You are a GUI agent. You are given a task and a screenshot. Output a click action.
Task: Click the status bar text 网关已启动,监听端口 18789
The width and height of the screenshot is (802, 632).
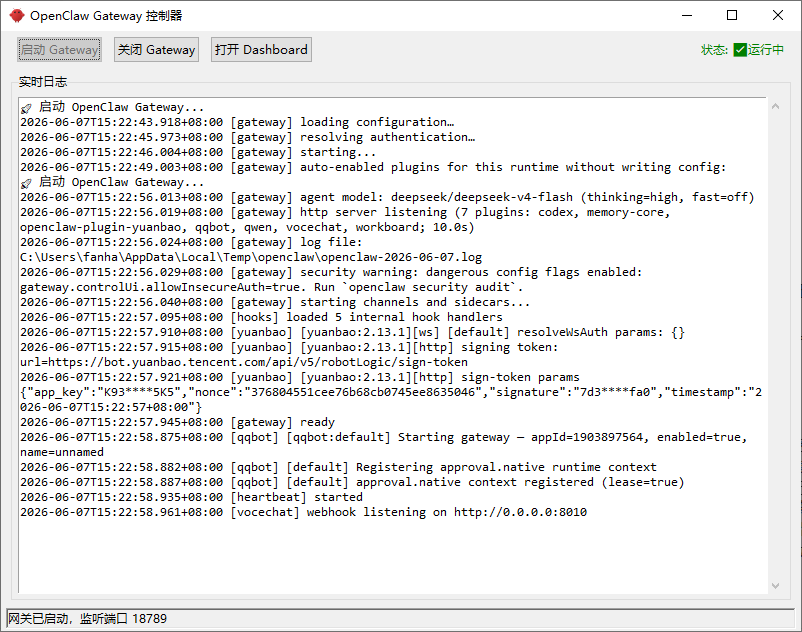pyautogui.click(x=87, y=619)
